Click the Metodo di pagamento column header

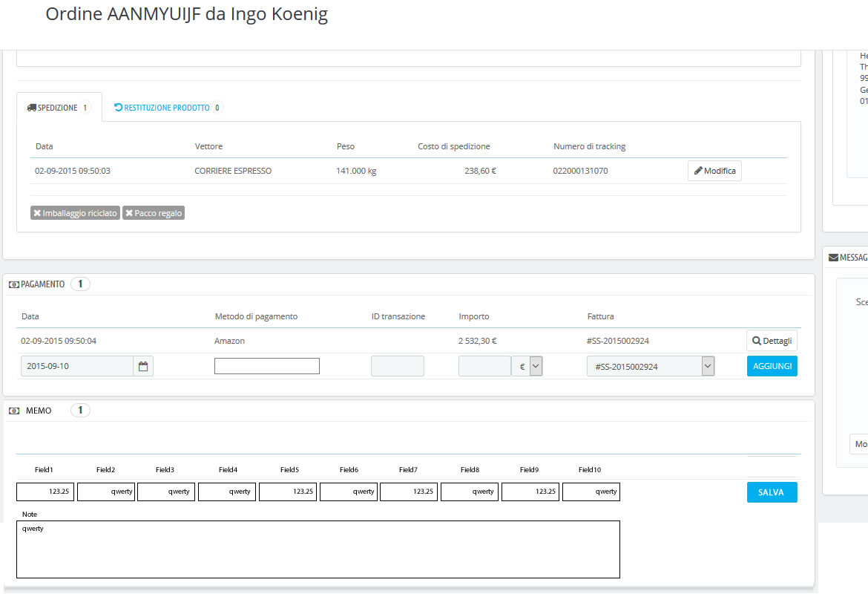(256, 316)
